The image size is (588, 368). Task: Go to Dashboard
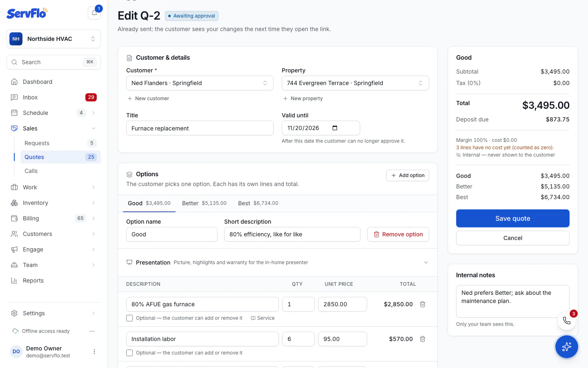53,82
